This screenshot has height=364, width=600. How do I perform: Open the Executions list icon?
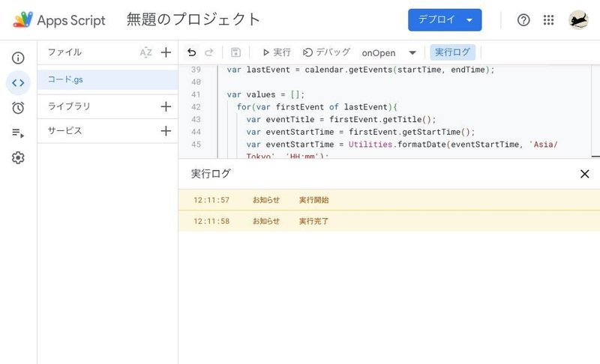point(18,133)
